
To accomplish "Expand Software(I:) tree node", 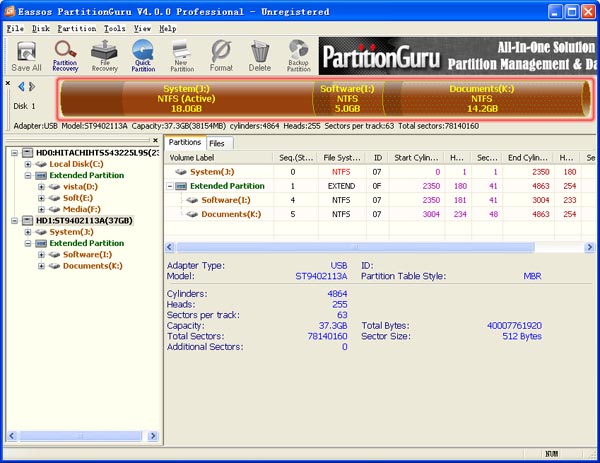I will coord(41,255).
